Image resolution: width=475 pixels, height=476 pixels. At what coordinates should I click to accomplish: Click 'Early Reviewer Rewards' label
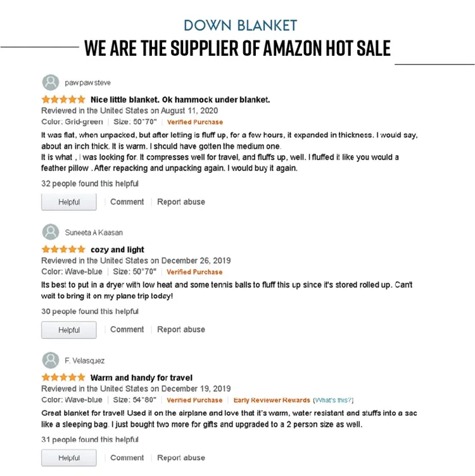[272, 400]
